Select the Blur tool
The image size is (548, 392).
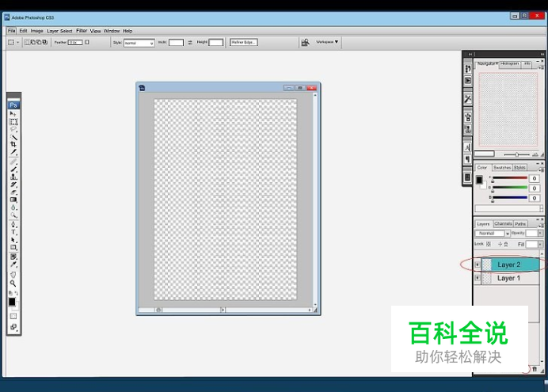[13, 207]
